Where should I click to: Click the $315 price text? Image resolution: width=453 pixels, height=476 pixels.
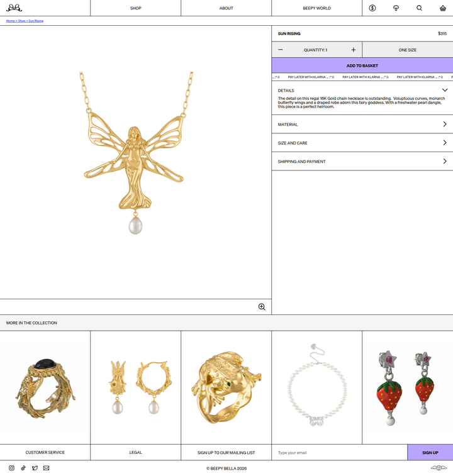(442, 33)
